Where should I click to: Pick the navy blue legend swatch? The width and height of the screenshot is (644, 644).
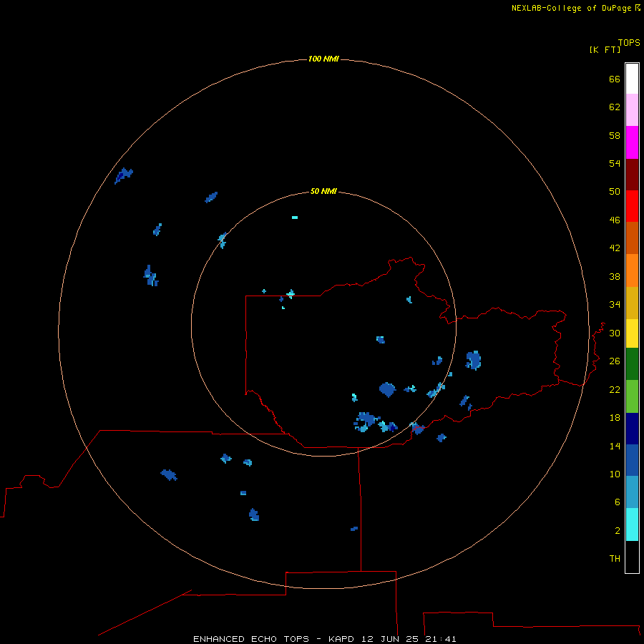(x=632, y=429)
